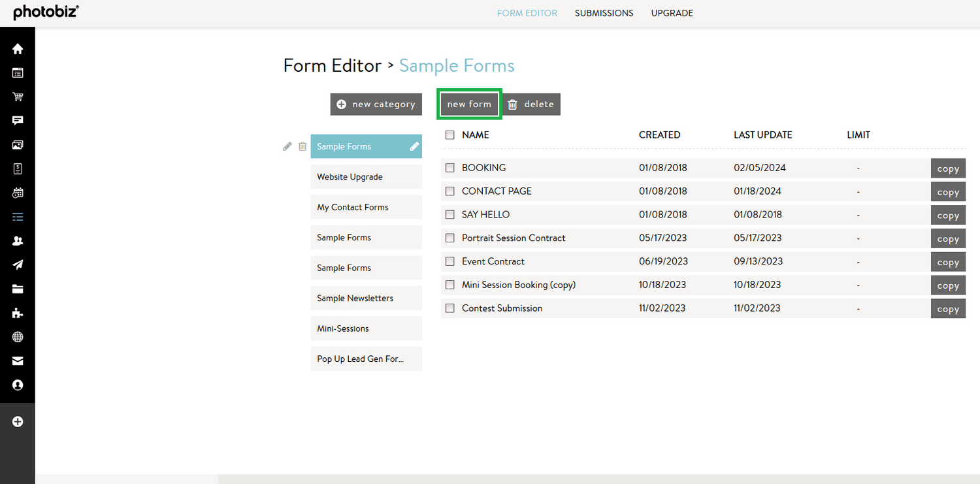This screenshot has height=484, width=980.
Task: Switch to the SUBMISSIONS tab
Action: pos(604,13)
